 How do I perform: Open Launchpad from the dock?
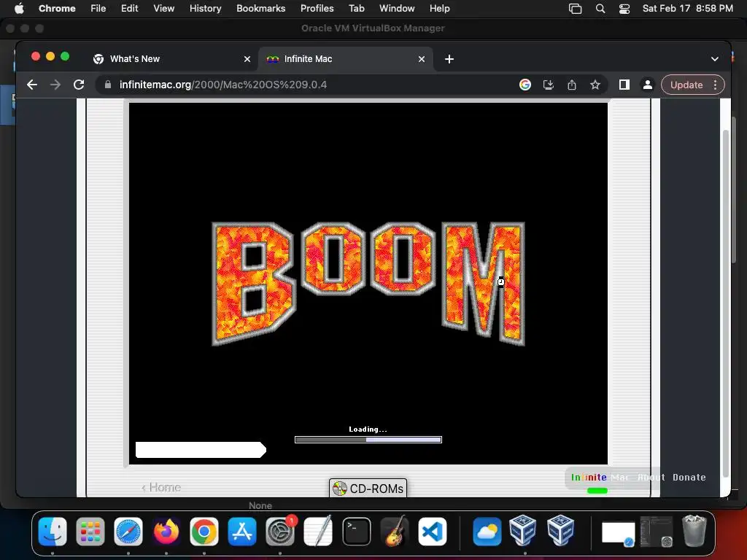point(90,532)
